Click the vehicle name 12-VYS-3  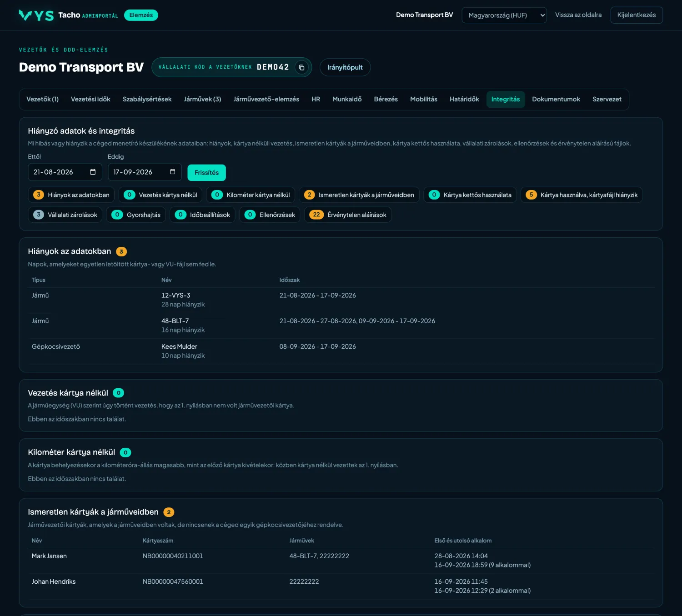pos(176,295)
